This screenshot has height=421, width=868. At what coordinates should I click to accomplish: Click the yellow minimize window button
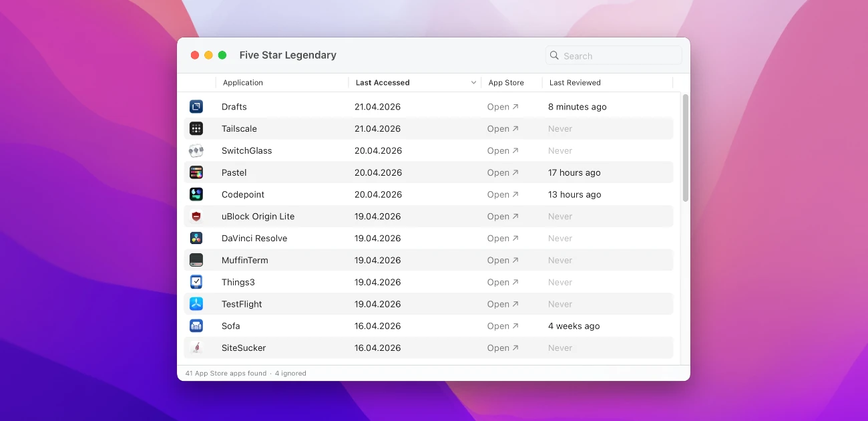coord(208,55)
